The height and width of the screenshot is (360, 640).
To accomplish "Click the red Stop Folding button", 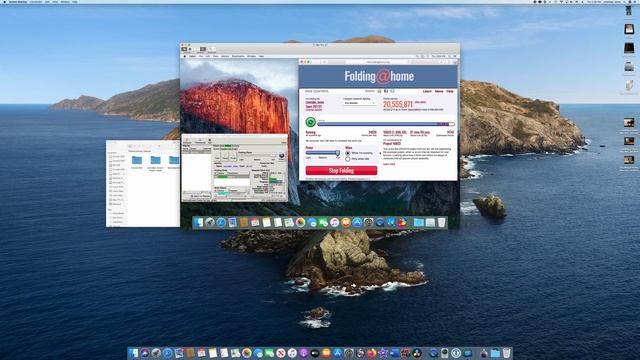I will pos(341,171).
